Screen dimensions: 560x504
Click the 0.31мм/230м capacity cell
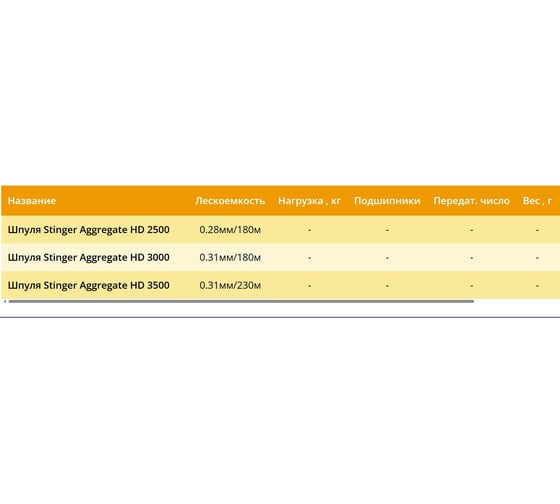230,285
